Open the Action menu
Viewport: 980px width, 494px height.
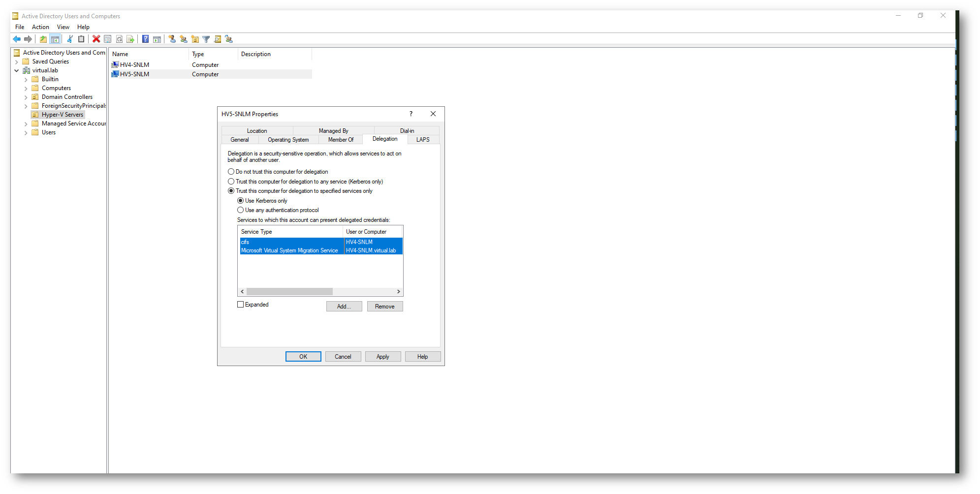40,27
